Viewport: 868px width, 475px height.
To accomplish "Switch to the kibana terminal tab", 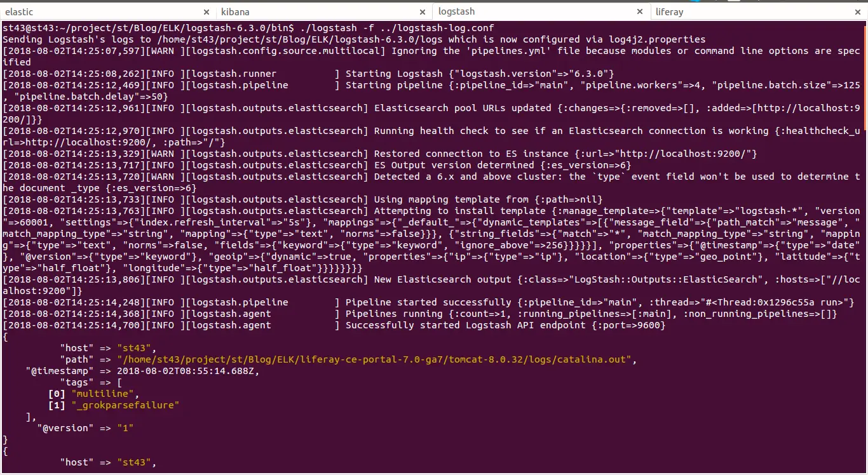I will coord(324,11).
